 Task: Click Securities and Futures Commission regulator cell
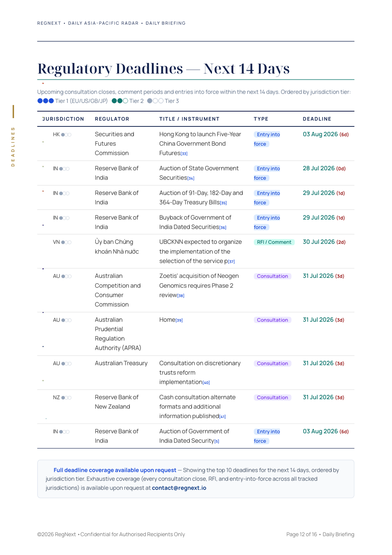(x=114, y=143)
